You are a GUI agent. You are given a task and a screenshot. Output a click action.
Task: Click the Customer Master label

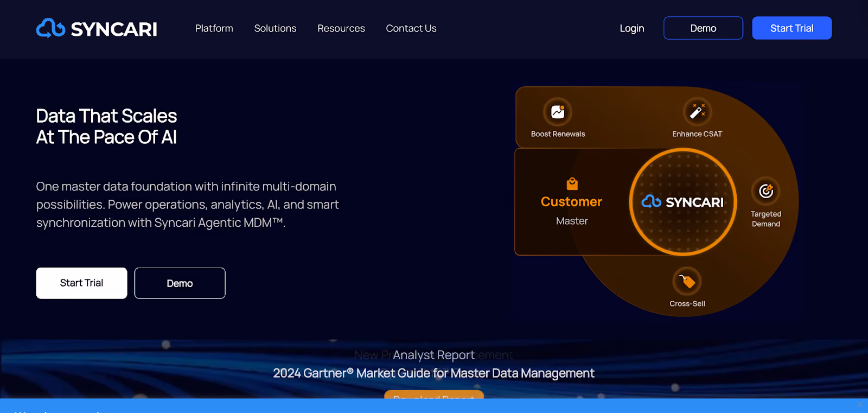pos(572,211)
